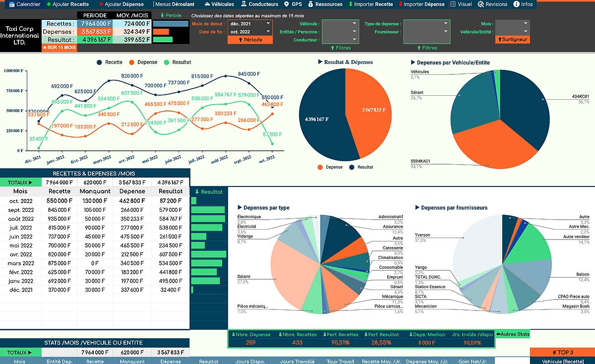Viewport: 595px width, 364px height.
Task: Click the GPS location pin icon
Action: coord(287,4)
